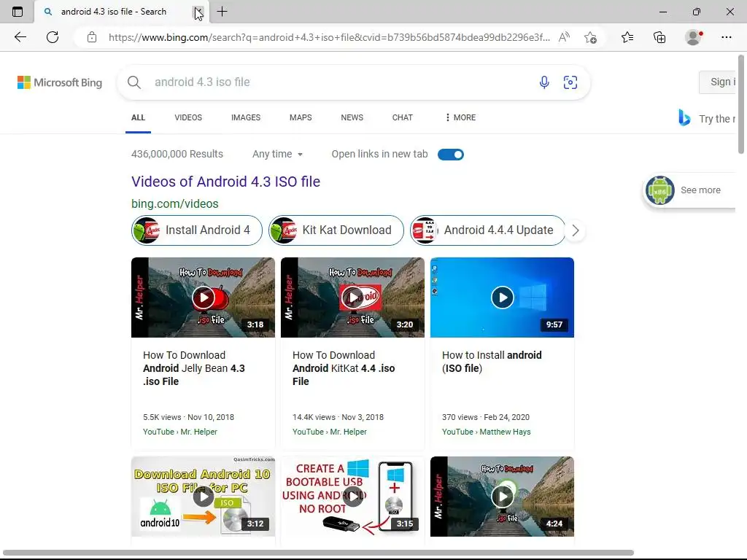Open a new browser tab
The height and width of the screenshot is (560, 747).
pos(222,12)
